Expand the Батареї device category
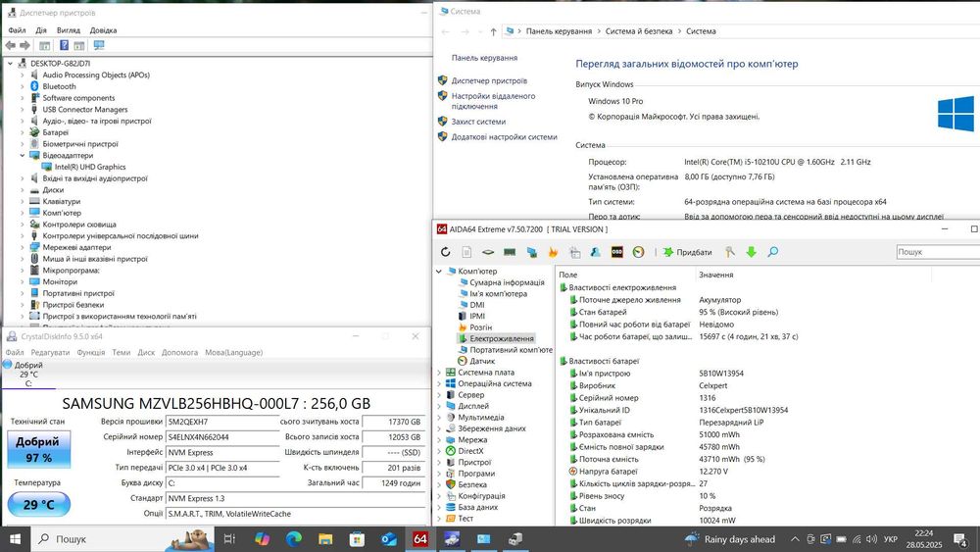 [x=23, y=132]
